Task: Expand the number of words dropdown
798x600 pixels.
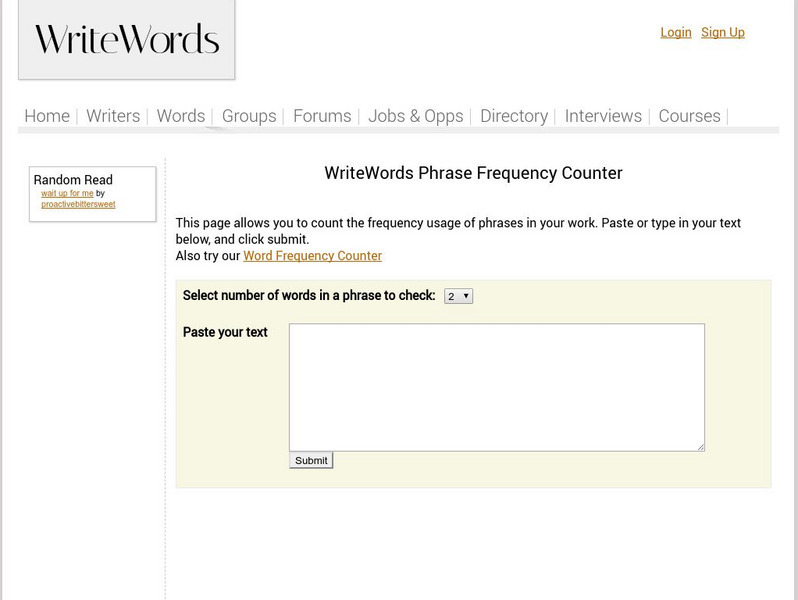Action: pyautogui.click(x=458, y=296)
